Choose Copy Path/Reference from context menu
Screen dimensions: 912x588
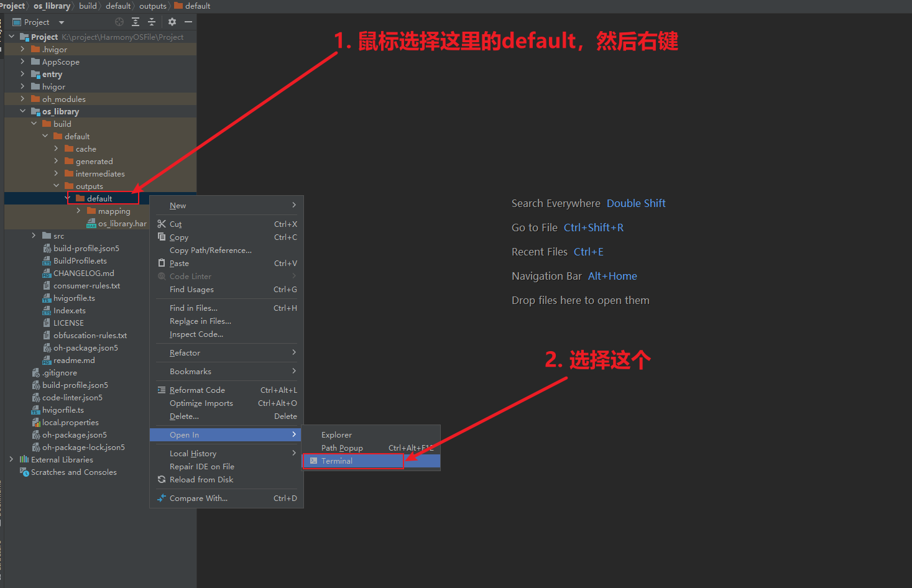pos(226,250)
